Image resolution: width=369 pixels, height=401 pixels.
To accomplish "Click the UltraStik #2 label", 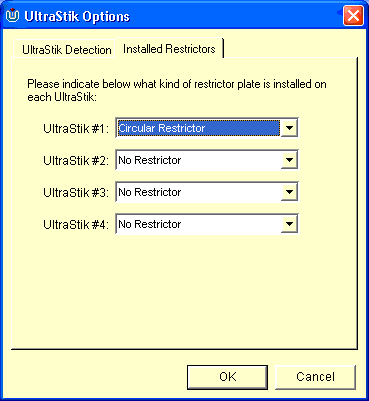I will click(76, 160).
